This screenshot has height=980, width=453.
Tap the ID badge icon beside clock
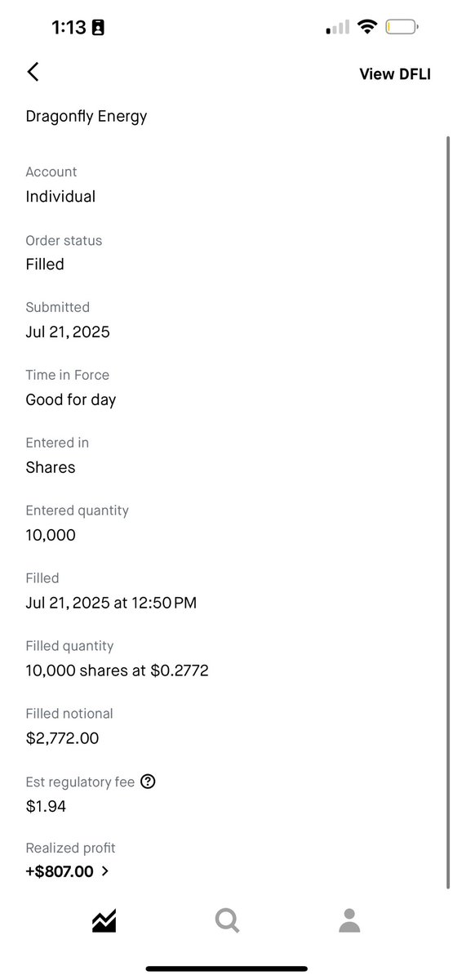click(x=98, y=28)
